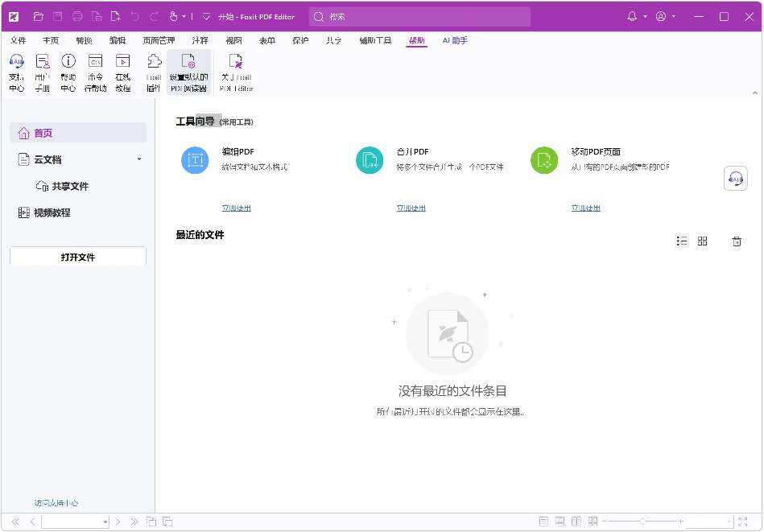Open the 文件 menu

coord(18,40)
